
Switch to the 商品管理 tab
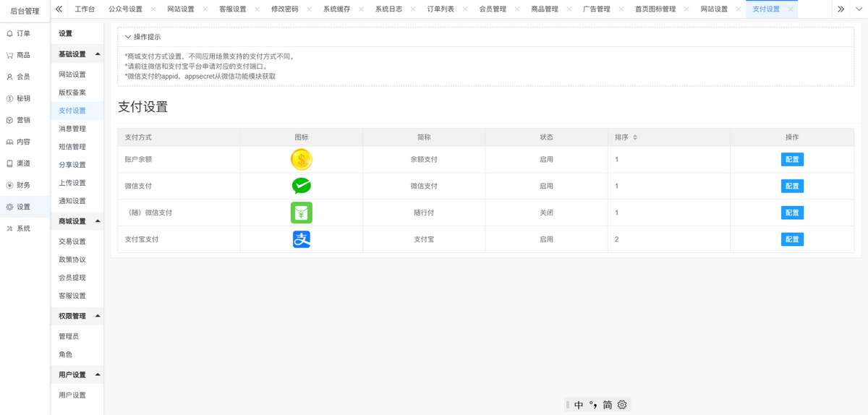[545, 9]
